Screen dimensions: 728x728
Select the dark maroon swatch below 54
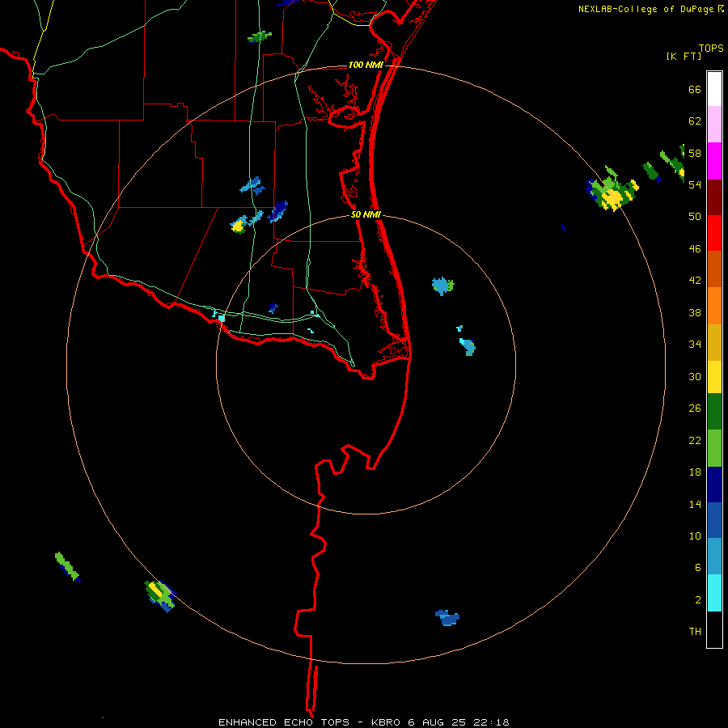point(714,197)
